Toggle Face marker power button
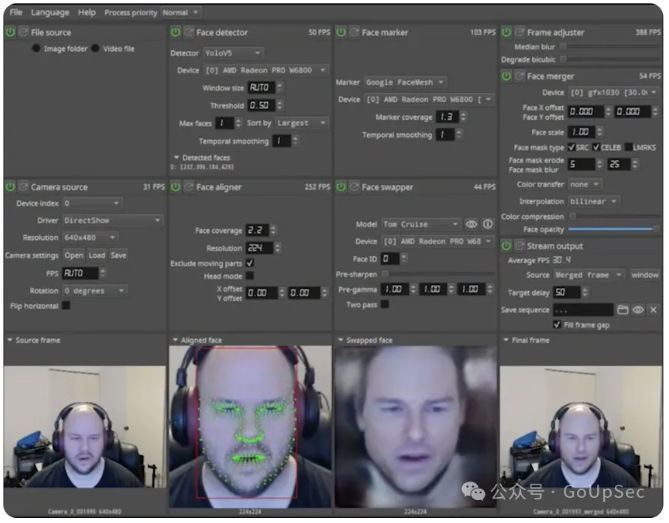 pyautogui.click(x=341, y=32)
